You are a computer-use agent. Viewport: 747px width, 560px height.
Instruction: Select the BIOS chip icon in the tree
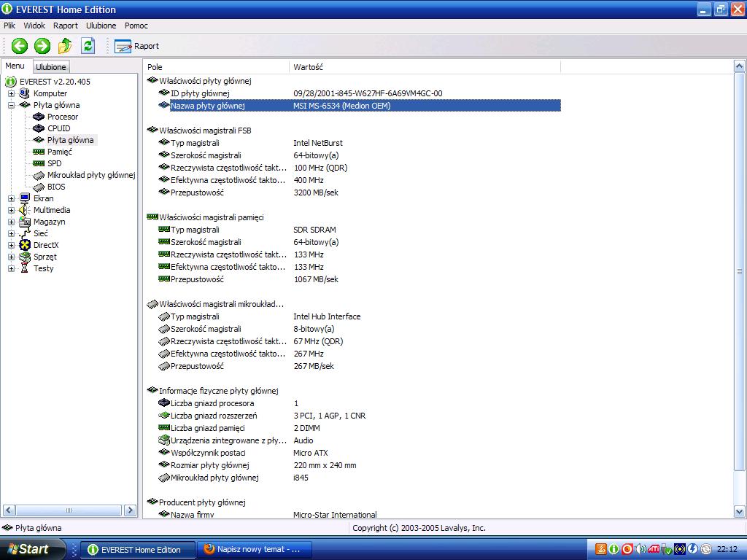click(x=39, y=187)
